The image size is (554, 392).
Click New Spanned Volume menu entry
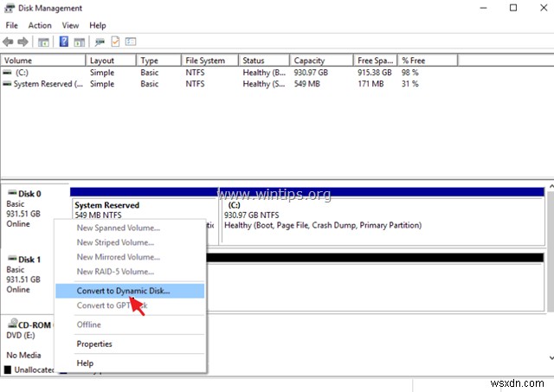point(130,228)
